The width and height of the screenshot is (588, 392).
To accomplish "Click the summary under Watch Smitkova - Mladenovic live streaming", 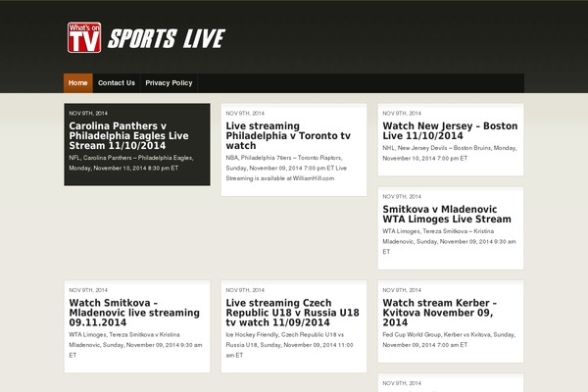I will 135,345.
